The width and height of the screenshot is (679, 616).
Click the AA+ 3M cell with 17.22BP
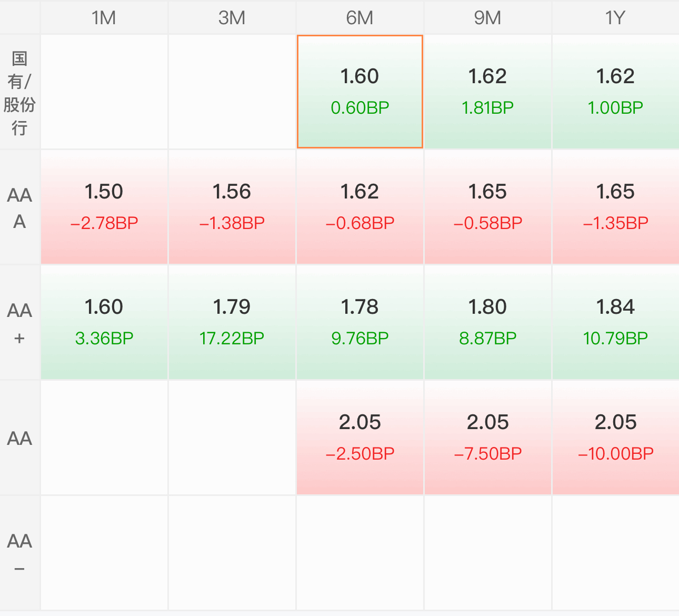click(232, 323)
